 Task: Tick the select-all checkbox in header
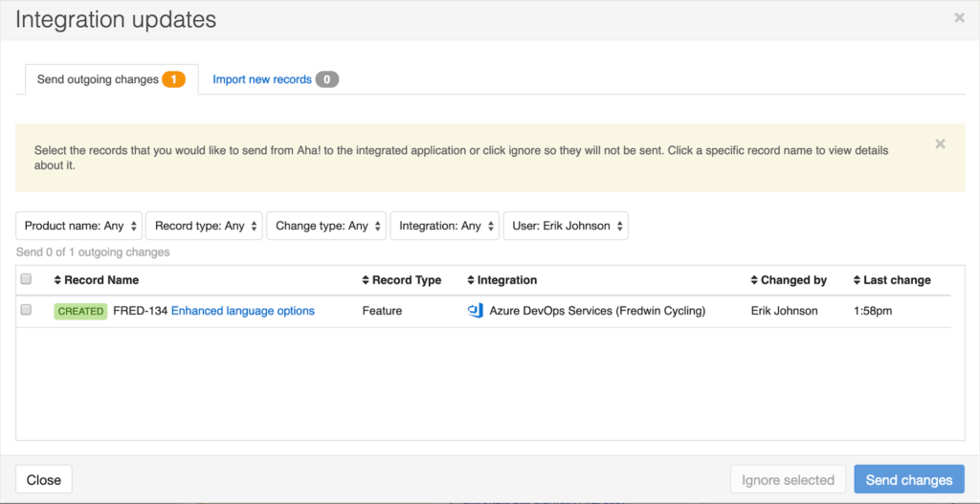(26, 279)
